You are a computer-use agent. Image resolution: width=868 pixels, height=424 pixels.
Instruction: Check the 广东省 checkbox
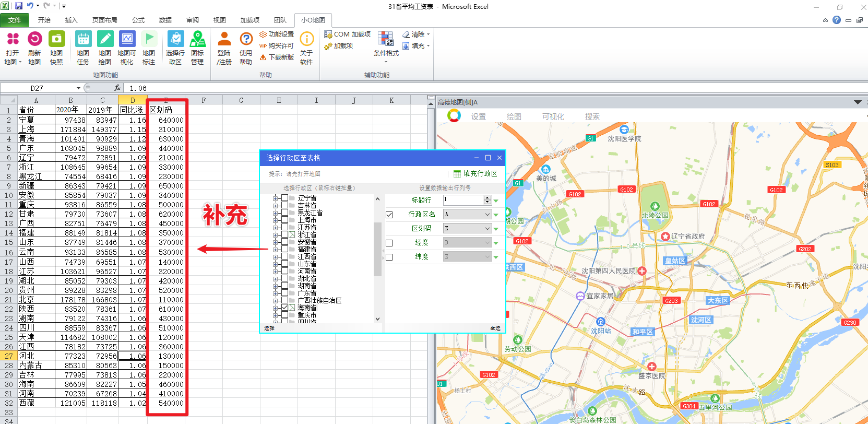pyautogui.click(x=284, y=293)
